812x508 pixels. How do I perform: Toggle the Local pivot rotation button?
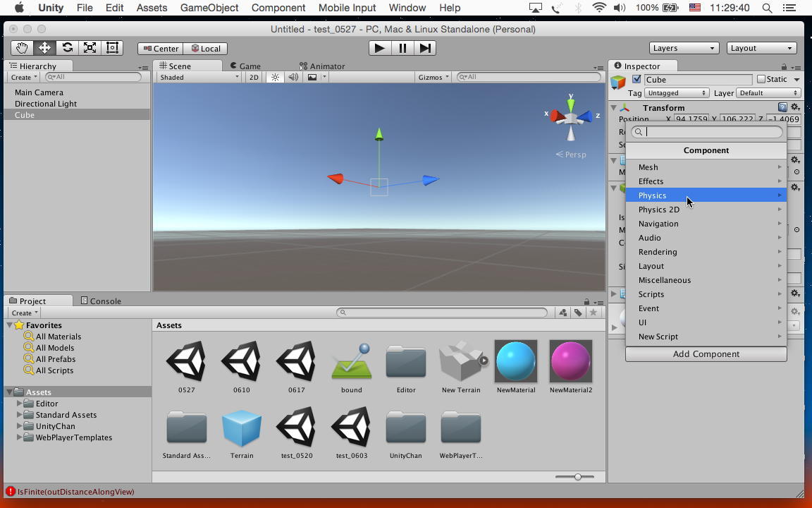205,49
